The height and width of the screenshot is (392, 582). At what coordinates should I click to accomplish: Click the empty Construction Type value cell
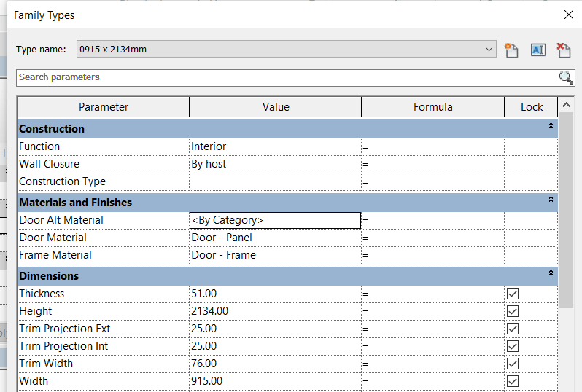[x=275, y=181]
